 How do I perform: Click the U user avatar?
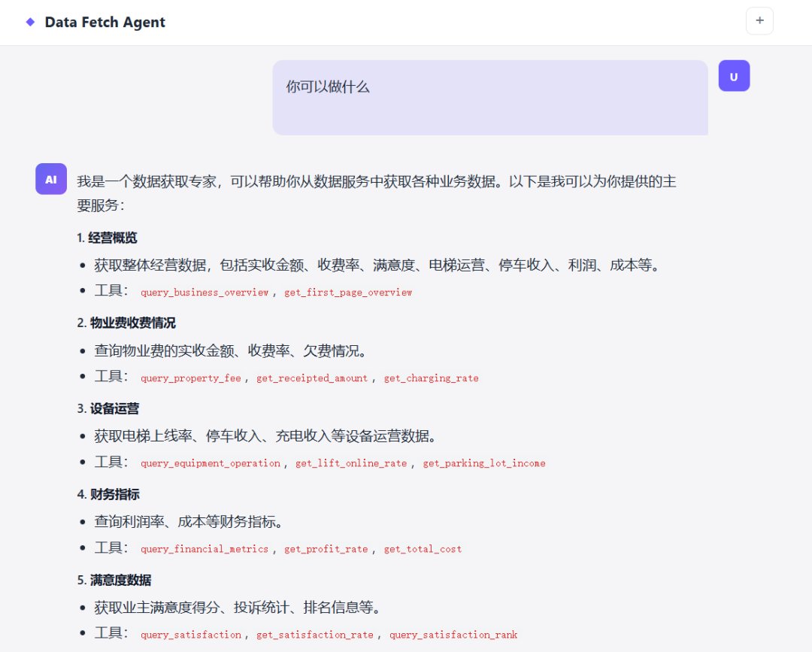point(734,76)
